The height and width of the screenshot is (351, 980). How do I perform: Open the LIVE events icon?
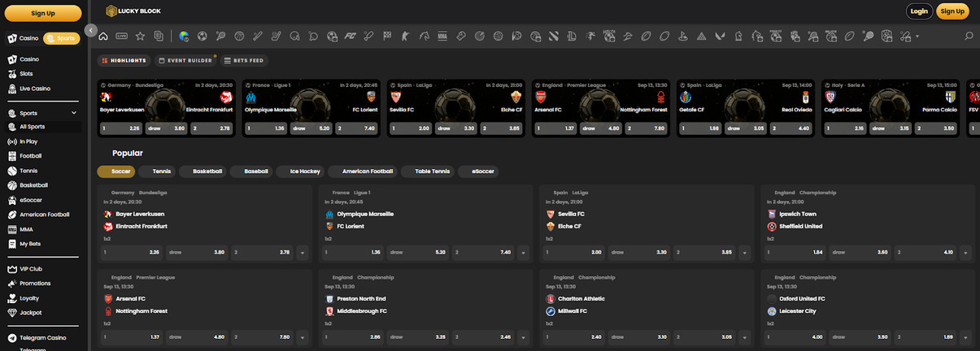coord(122,36)
